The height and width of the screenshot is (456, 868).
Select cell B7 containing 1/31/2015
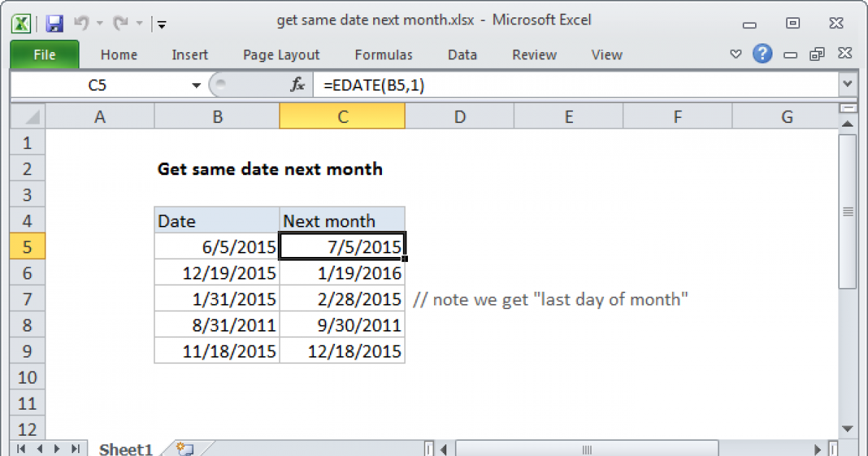point(216,299)
